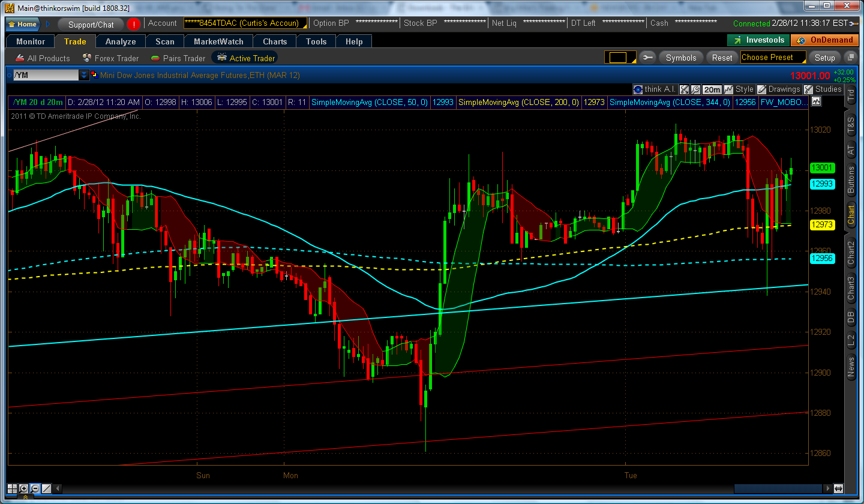Launch OnDemand mode

pyautogui.click(x=824, y=40)
